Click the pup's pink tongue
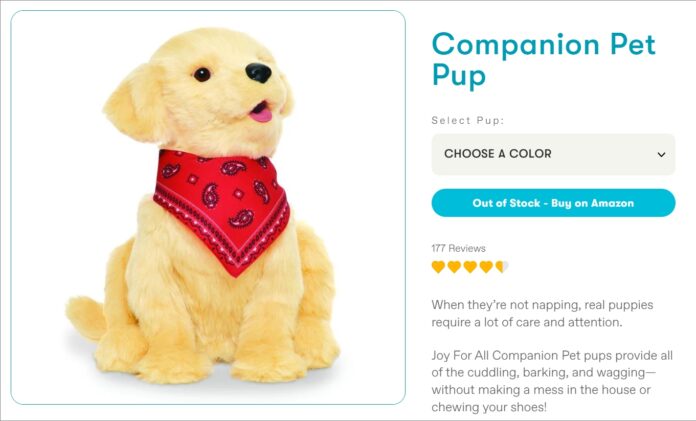 click(261, 113)
